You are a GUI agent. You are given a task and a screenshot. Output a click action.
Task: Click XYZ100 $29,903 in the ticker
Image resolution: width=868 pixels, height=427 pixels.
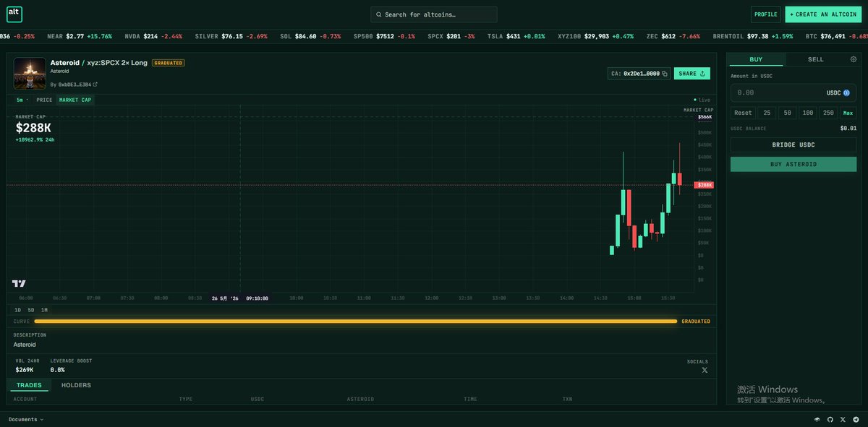595,36
